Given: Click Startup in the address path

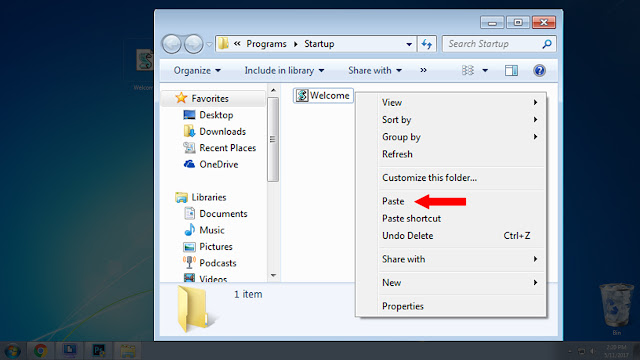Looking at the screenshot, I should click(x=319, y=44).
